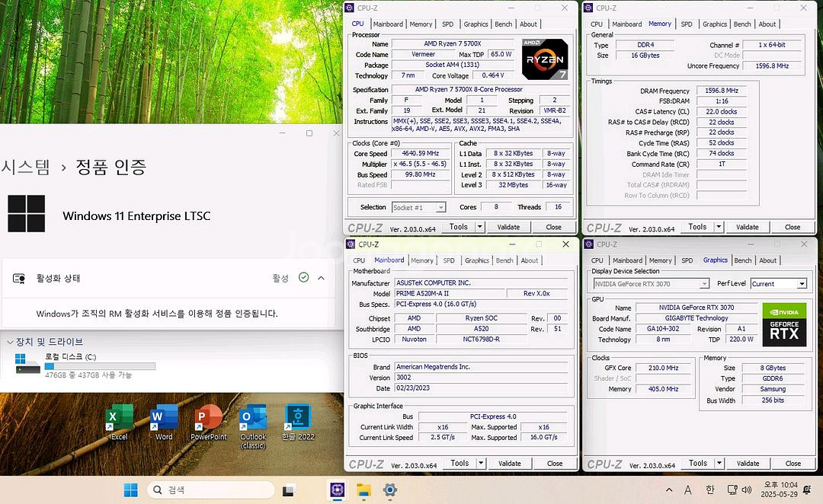Click the local disk (C:) drive icon
This screenshot has width=823, height=504.
28,363
